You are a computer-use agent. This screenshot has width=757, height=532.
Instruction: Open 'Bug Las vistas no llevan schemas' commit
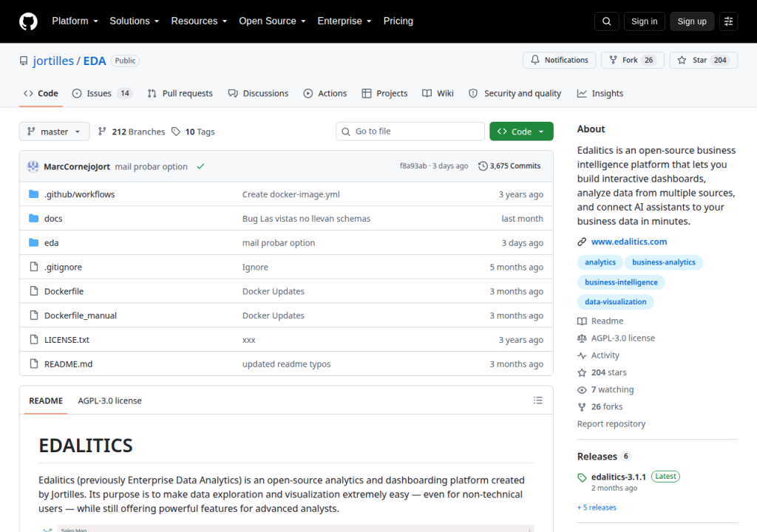click(306, 219)
